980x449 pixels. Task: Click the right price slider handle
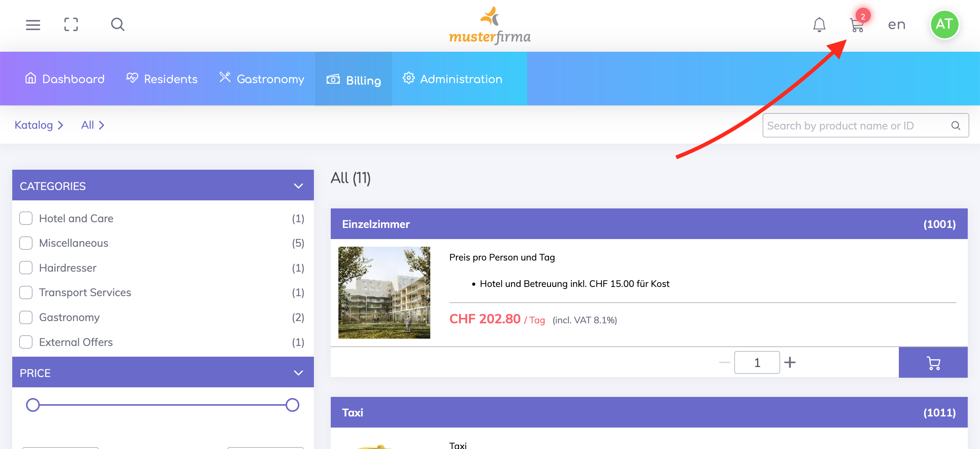(x=292, y=405)
